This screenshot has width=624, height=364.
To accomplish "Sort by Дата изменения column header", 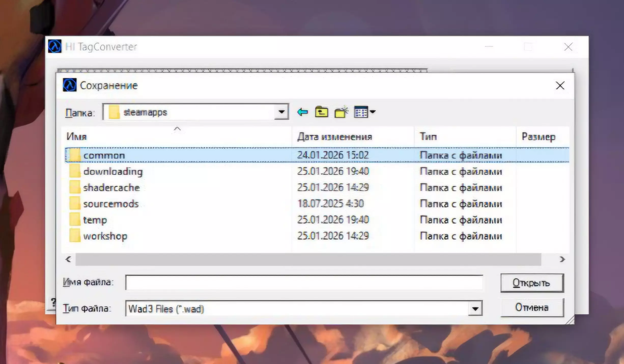I will click(x=334, y=137).
